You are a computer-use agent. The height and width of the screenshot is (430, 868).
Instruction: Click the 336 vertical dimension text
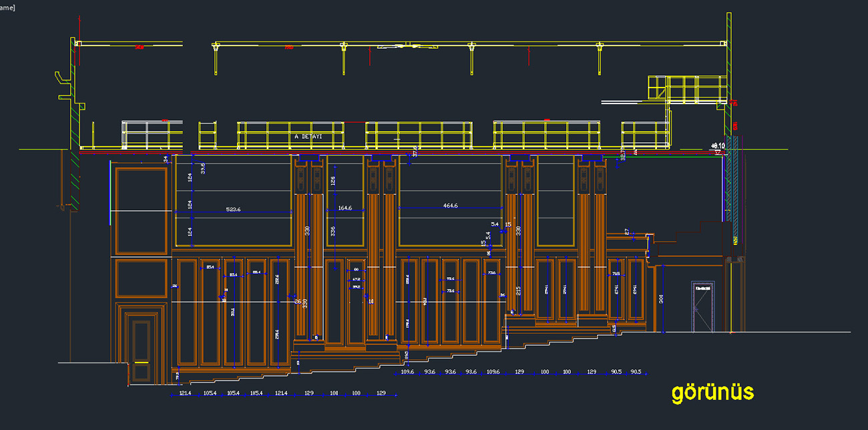(x=333, y=233)
